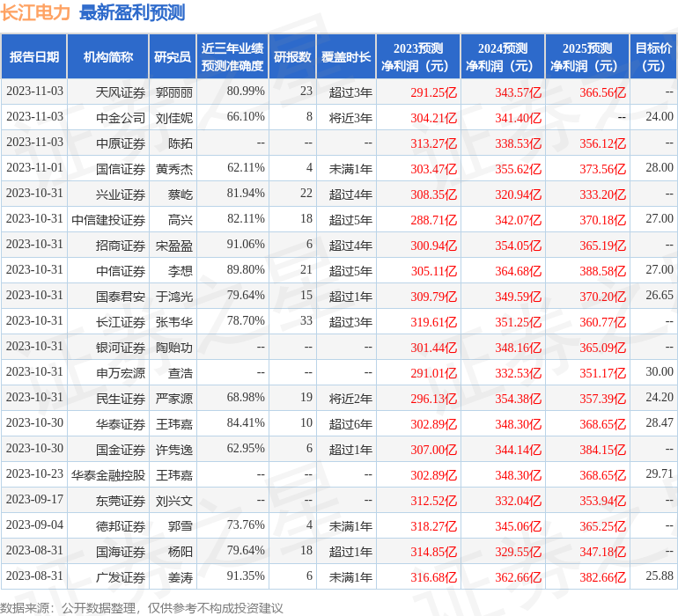This screenshot has width=678, height=616.
Task: Click institution name 国信证券
Action: [x=121, y=169]
